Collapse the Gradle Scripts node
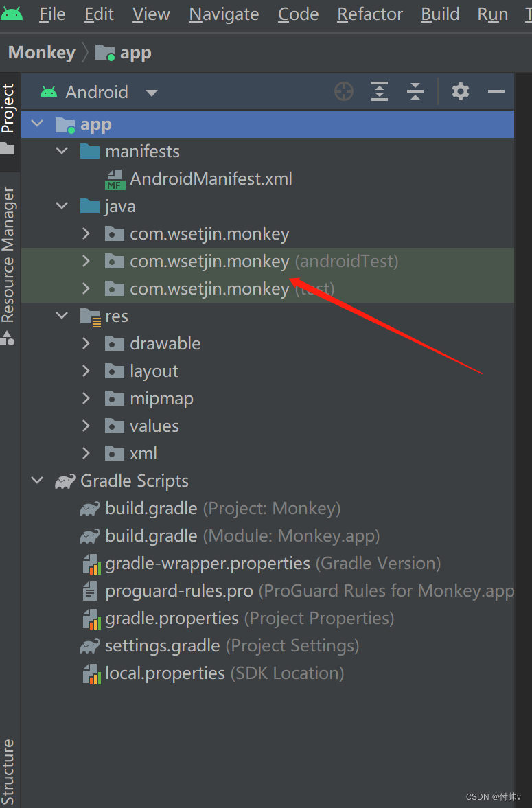Image resolution: width=532 pixels, height=808 pixels. coord(37,481)
